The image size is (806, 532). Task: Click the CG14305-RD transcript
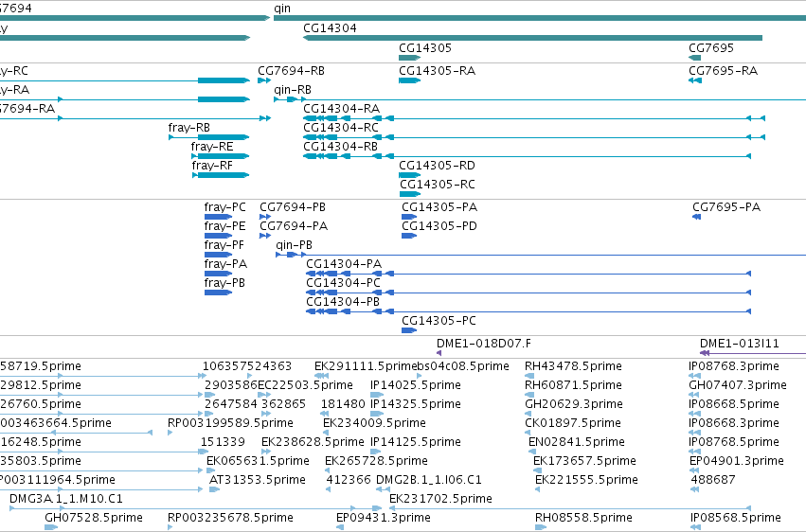click(x=410, y=175)
